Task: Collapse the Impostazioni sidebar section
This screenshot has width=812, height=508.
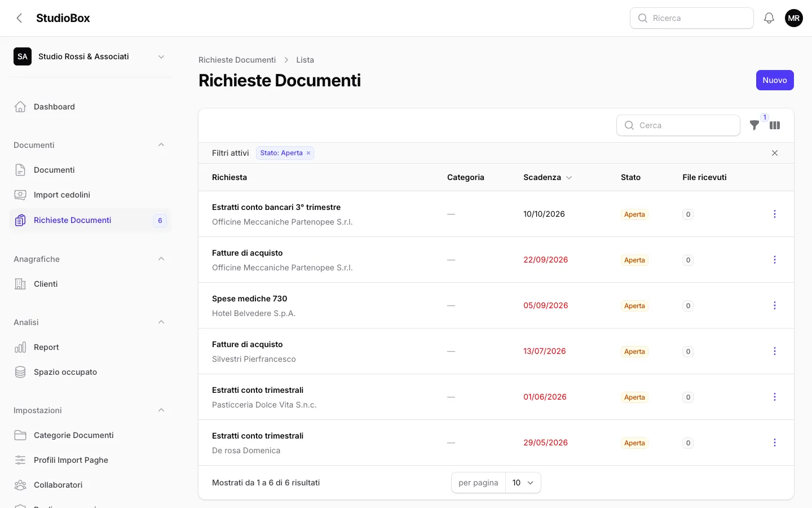Action: coord(161,410)
